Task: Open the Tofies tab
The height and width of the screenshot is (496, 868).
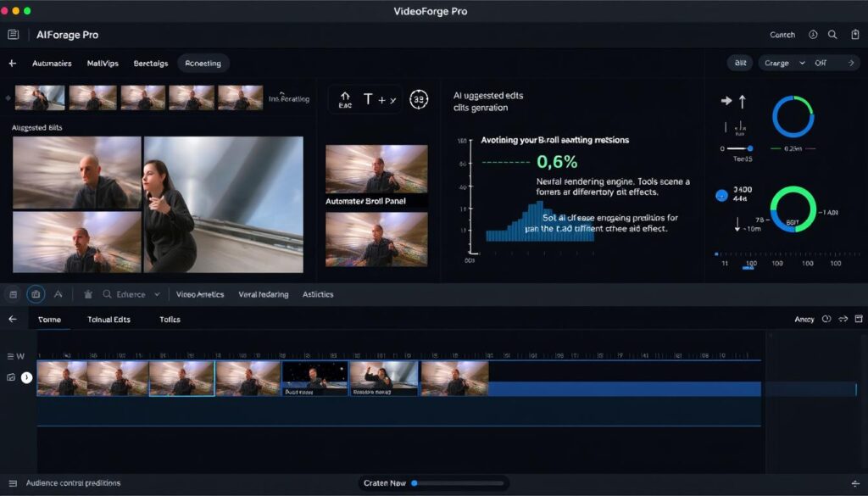Action: tap(170, 320)
